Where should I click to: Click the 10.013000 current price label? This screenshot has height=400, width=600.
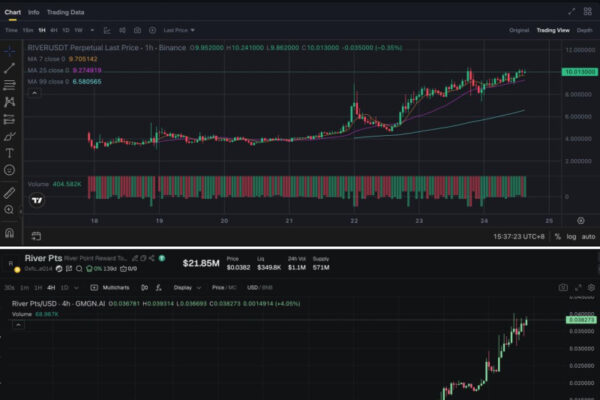pos(574,72)
